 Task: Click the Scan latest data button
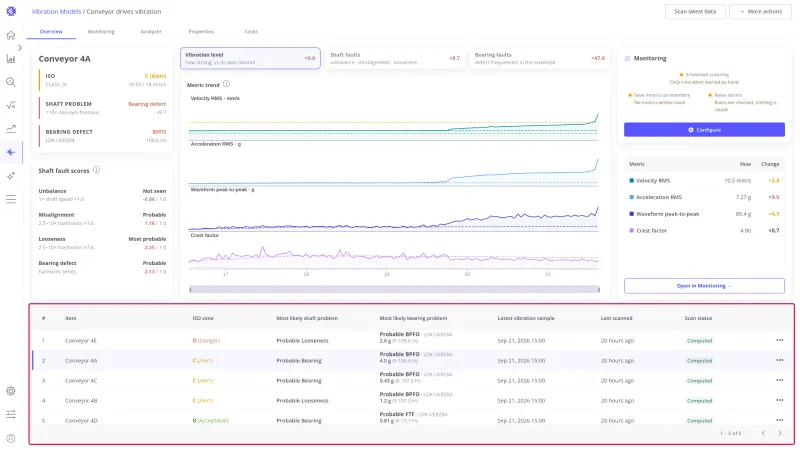(x=695, y=11)
